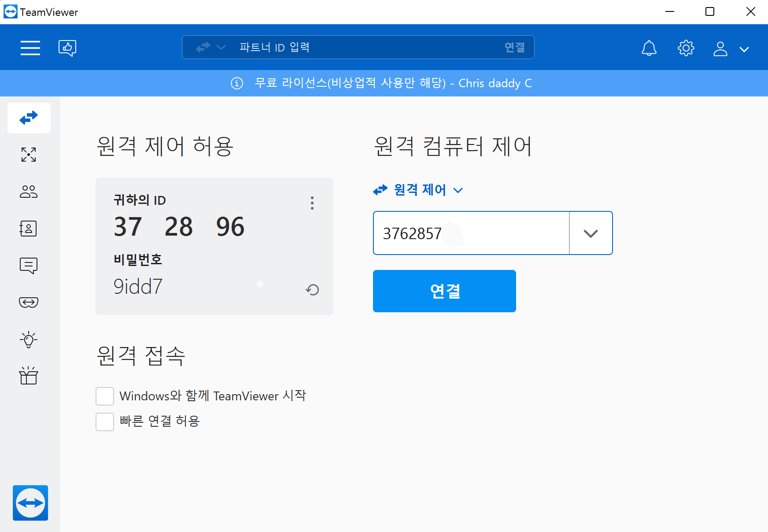Enable Windows와 함께 TeamViewer 시작 checkbox

pyautogui.click(x=105, y=396)
